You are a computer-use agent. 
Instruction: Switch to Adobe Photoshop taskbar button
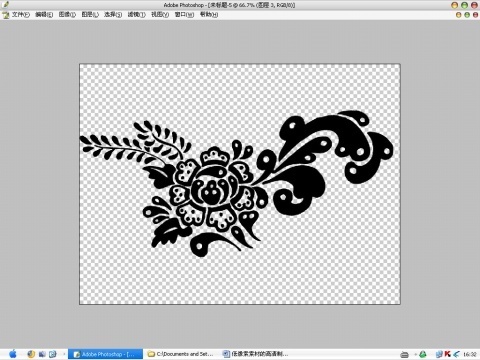point(105,354)
